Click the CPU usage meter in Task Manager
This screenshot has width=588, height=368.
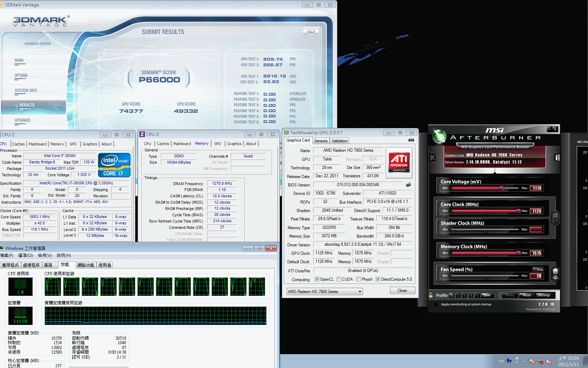click(20, 286)
